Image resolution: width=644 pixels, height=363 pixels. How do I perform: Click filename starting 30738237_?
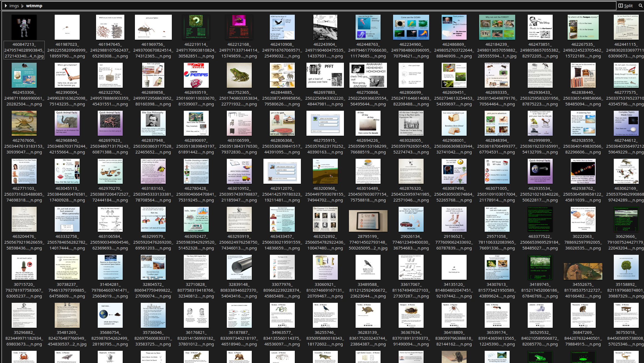pyautogui.click(x=67, y=290)
